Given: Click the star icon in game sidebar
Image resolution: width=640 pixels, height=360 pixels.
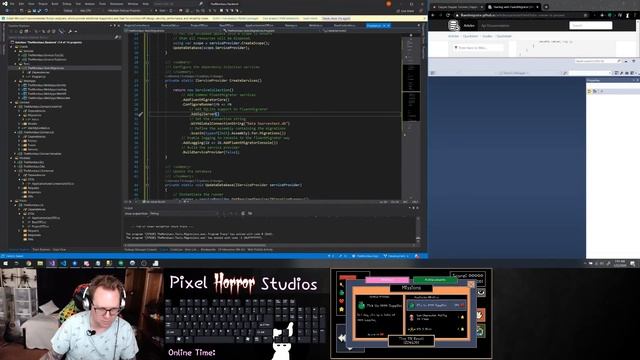Looking at the screenshot, I should coord(342,310).
